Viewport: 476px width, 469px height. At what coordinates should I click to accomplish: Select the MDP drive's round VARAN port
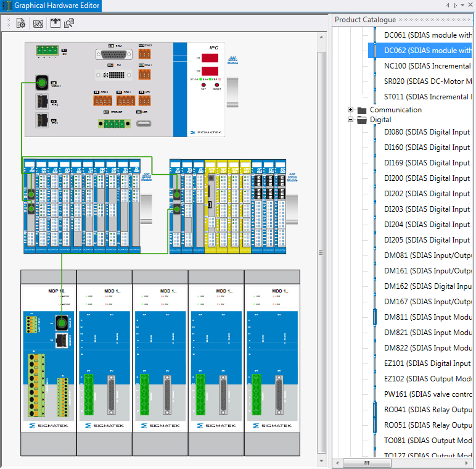pyautogui.click(x=62, y=323)
